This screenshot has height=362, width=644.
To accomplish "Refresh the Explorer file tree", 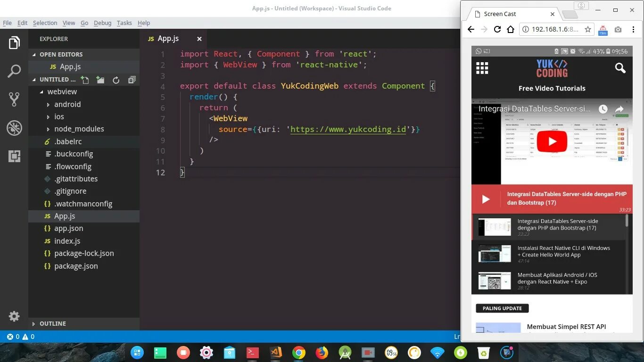I will pos(116,80).
